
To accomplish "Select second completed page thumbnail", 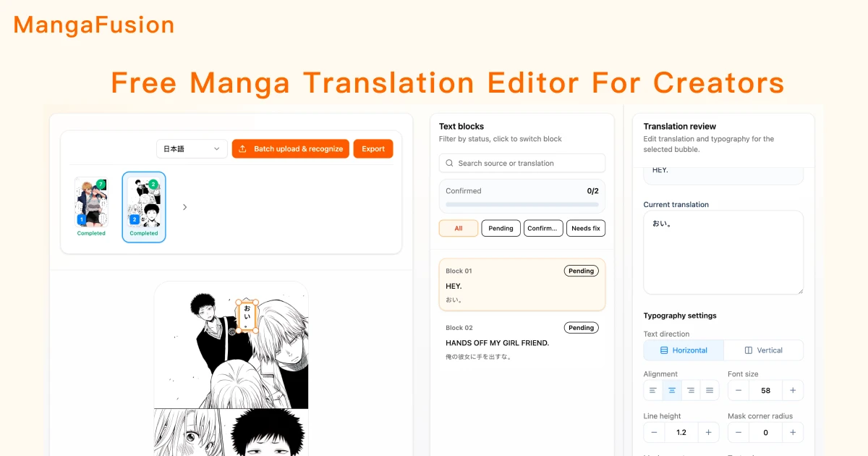I will click(144, 207).
